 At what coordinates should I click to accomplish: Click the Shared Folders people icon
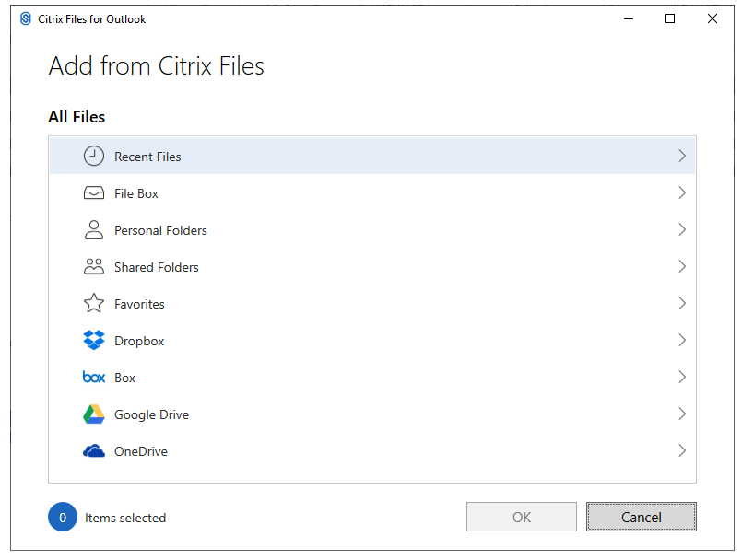click(x=94, y=267)
